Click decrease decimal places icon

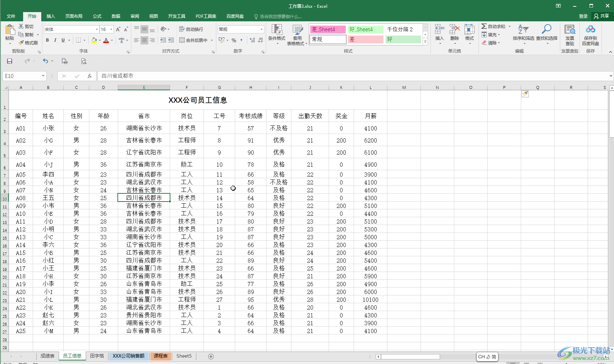tap(260, 41)
